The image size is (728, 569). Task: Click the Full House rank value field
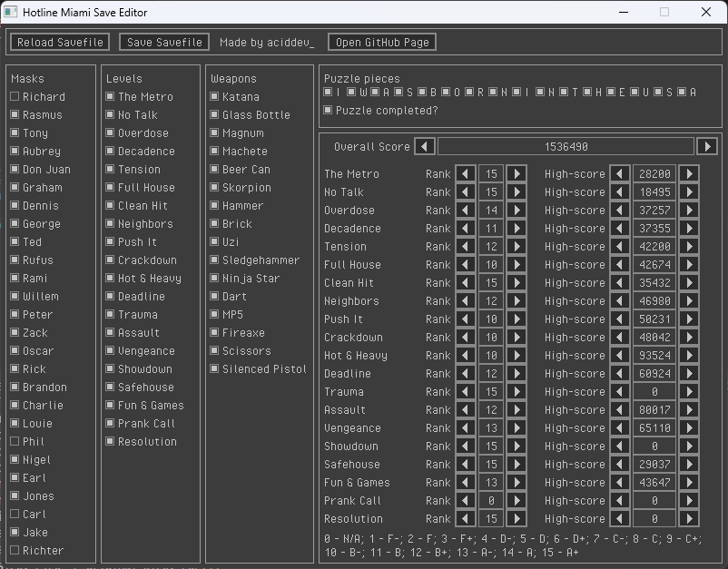click(491, 265)
